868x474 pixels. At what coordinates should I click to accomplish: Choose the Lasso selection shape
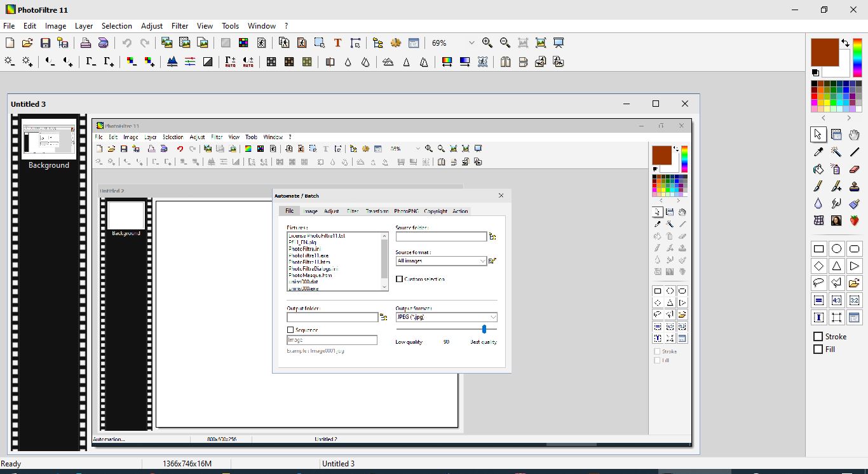818,283
